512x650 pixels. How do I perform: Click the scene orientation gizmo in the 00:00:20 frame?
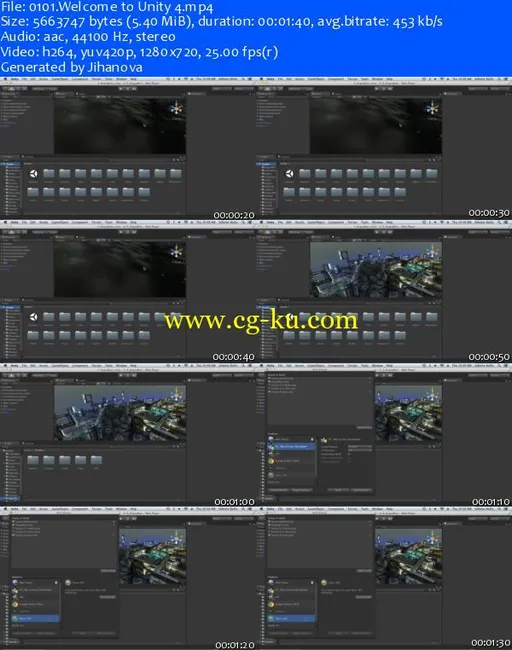click(176, 109)
